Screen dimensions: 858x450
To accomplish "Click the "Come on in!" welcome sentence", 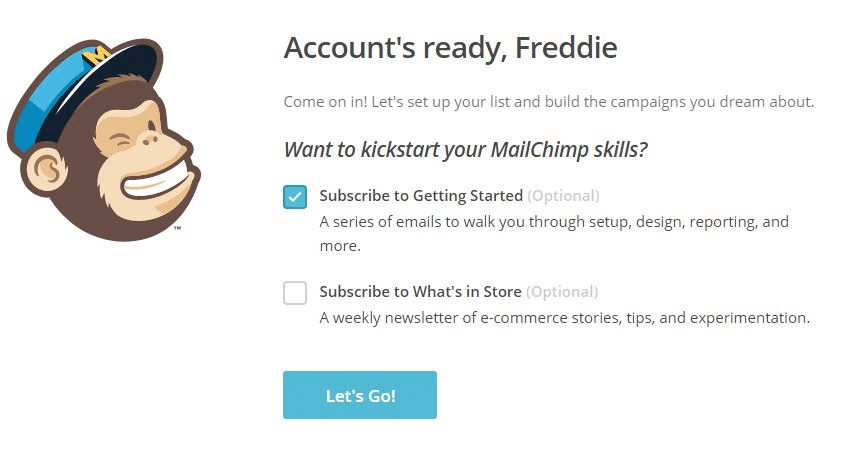I will click(549, 102).
